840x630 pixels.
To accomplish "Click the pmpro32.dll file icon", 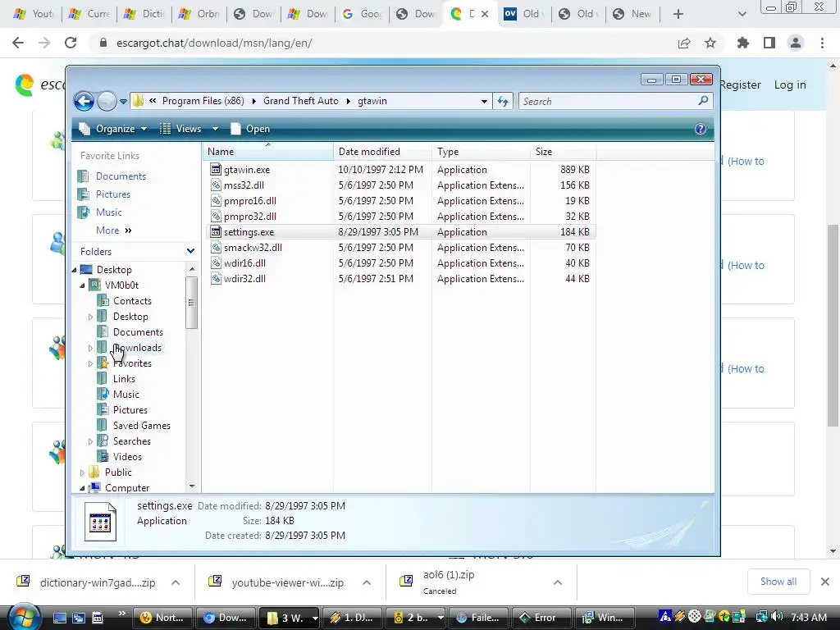I will click(x=216, y=217).
